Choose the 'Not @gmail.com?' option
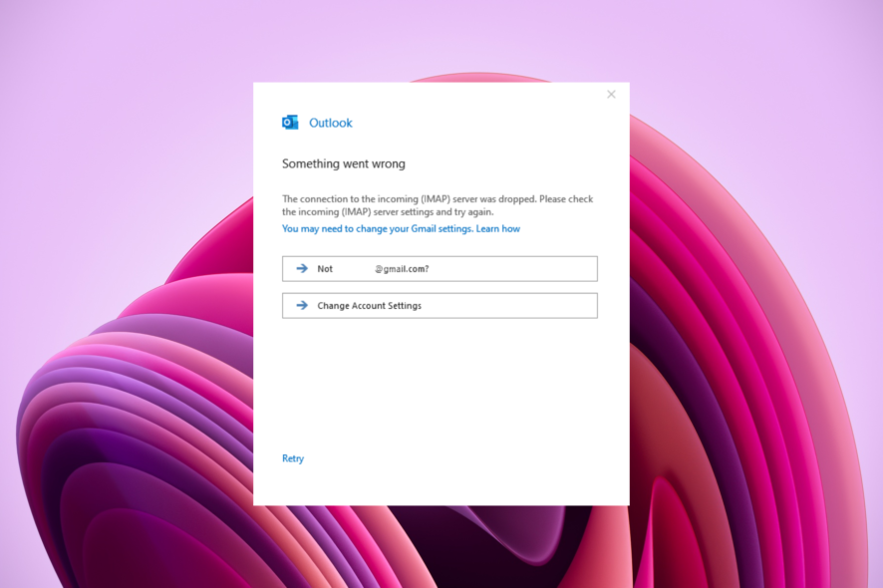Viewport: 883px width, 588px height. coord(440,269)
